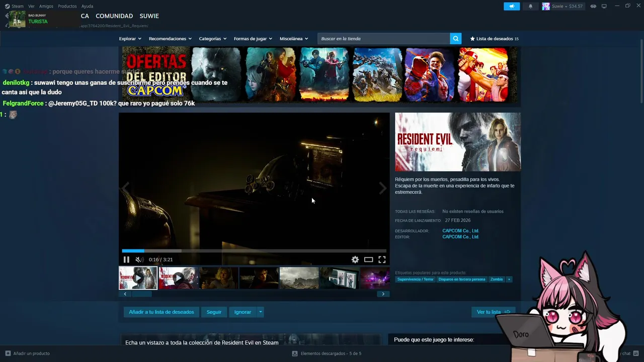Expand the Formas de jugar menu

pyautogui.click(x=253, y=39)
